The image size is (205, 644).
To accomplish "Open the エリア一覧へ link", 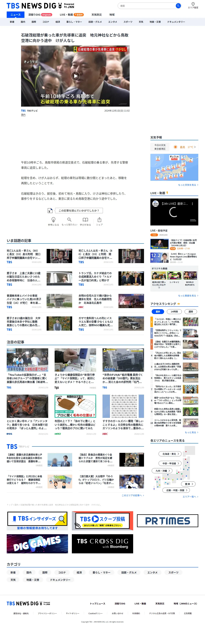I will [x=190, y=497].
